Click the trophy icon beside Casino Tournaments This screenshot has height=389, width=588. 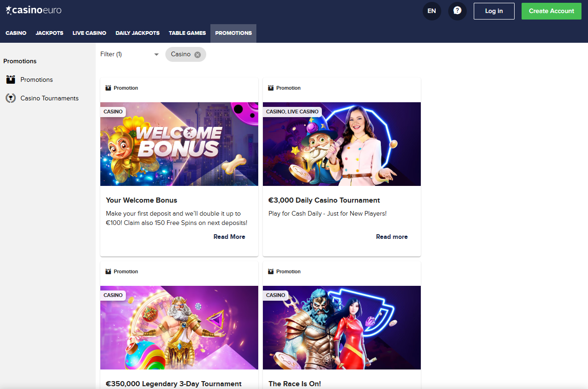pos(11,98)
